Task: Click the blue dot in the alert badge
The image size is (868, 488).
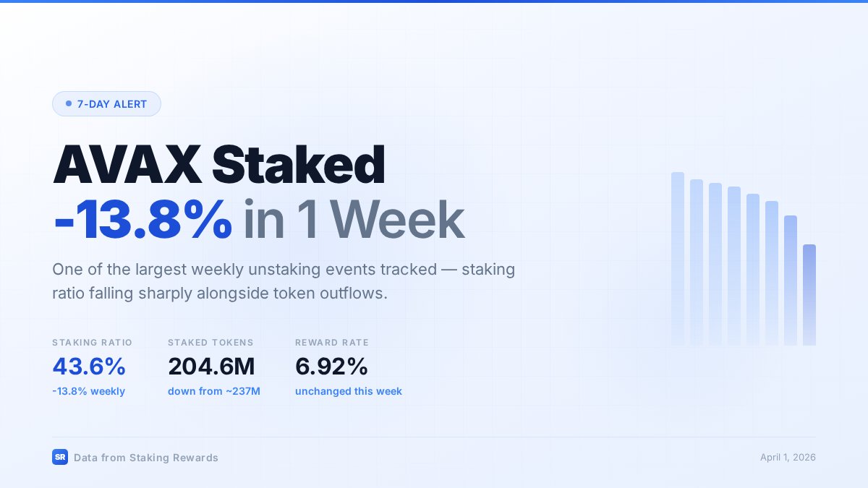Action: (69, 104)
